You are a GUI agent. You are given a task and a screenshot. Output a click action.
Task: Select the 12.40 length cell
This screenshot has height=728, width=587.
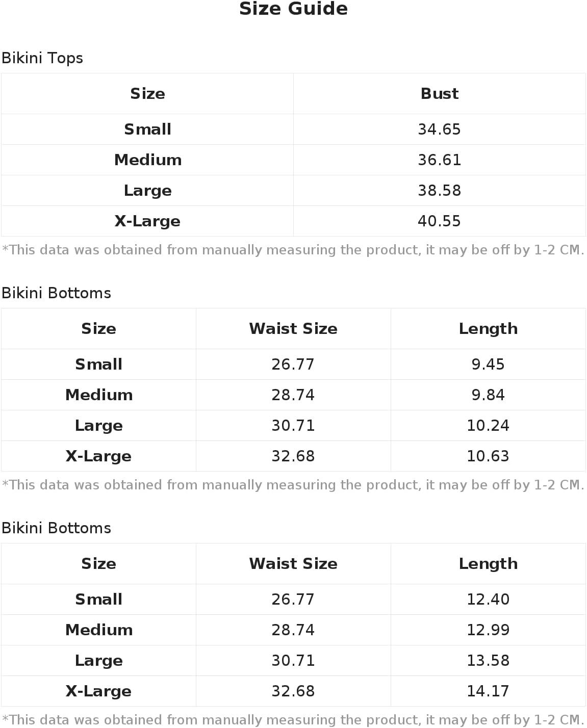488,600
